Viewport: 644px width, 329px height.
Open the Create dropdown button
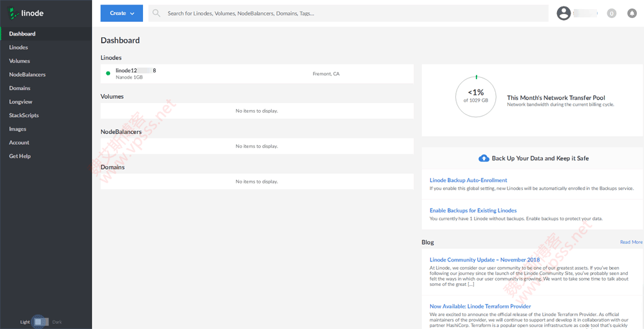point(122,13)
